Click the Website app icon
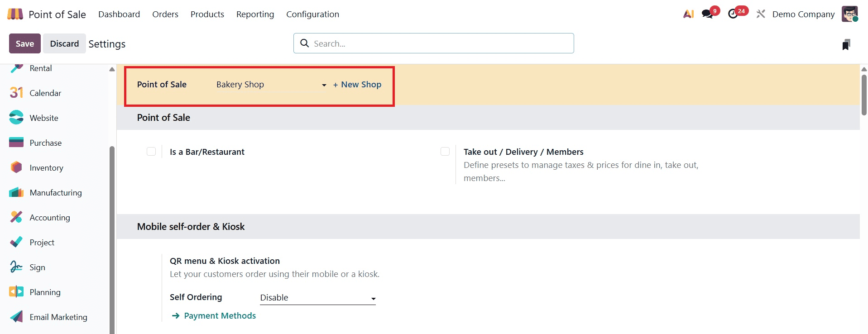Viewport: 868px width, 334px height. pyautogui.click(x=16, y=118)
